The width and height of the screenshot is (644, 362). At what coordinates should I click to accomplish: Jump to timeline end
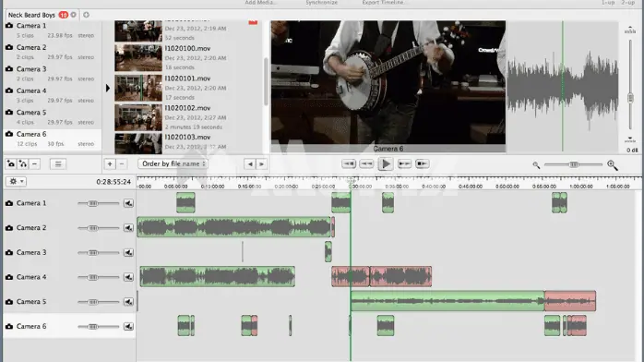coord(422,164)
